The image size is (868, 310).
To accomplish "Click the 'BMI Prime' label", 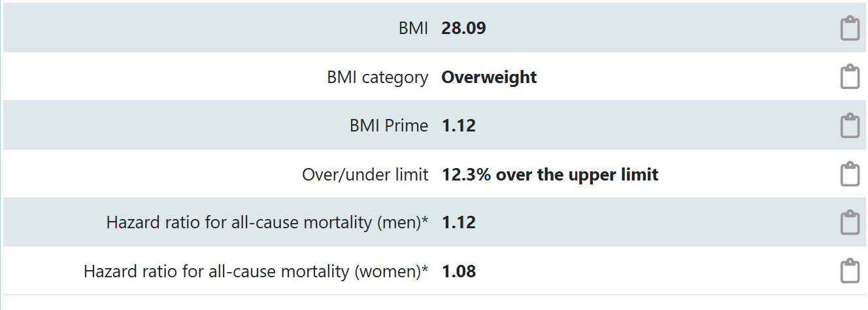I will (389, 126).
